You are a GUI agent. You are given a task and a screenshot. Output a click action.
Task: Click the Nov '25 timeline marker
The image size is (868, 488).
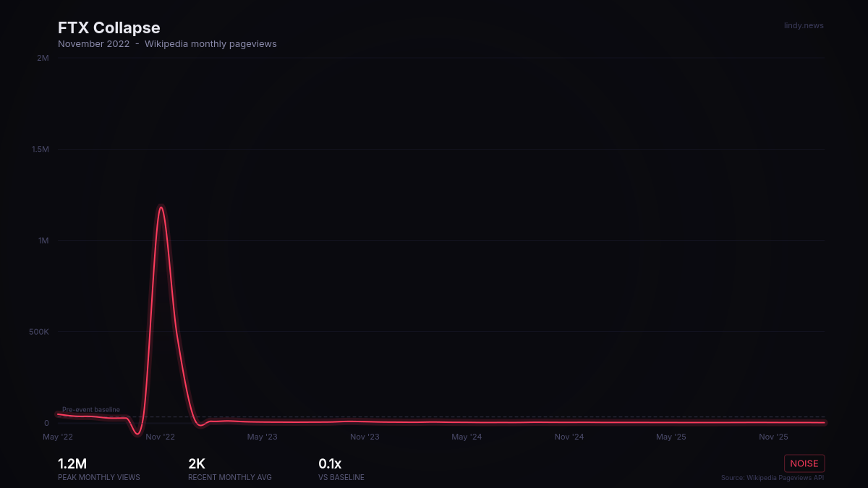point(773,437)
